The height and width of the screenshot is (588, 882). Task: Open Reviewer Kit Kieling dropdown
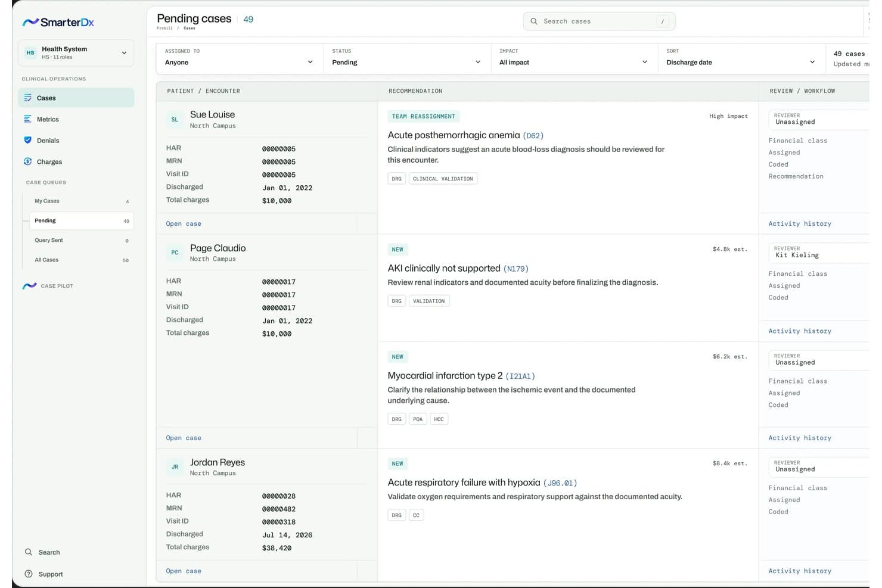(x=819, y=252)
